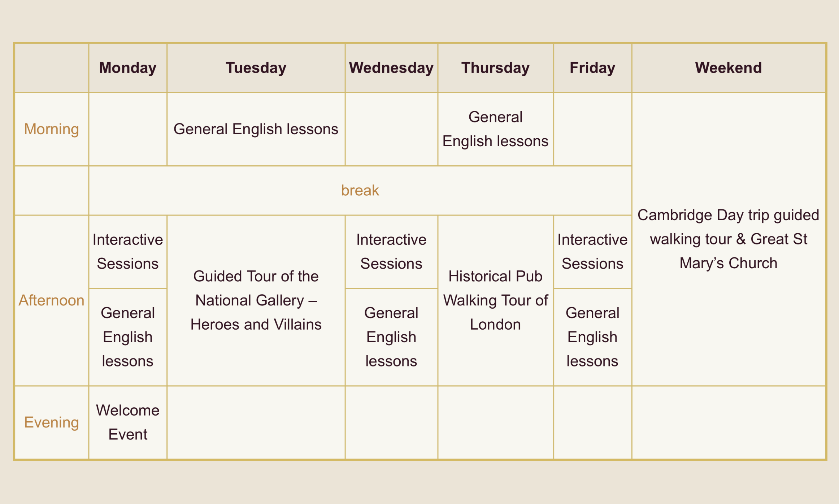Click the Monday column header
The height and width of the screenshot is (504, 839).
tap(128, 68)
